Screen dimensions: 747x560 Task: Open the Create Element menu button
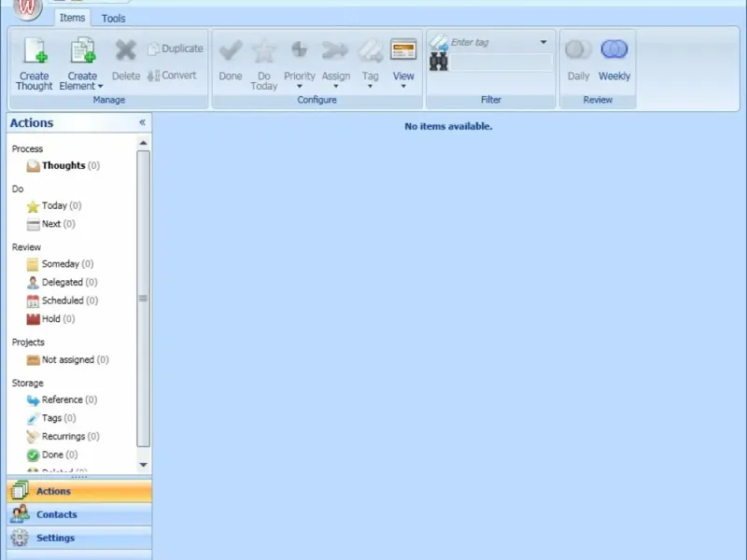[81, 64]
